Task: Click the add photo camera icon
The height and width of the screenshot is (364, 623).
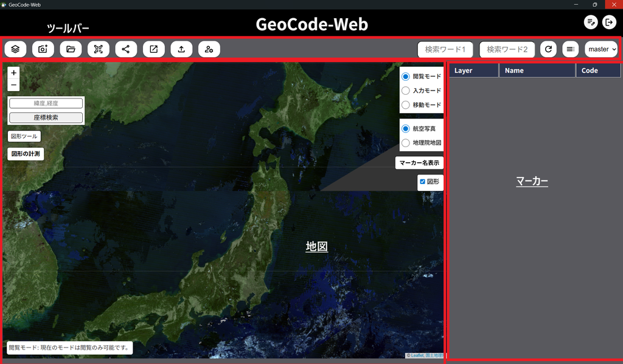Action: (x=43, y=49)
